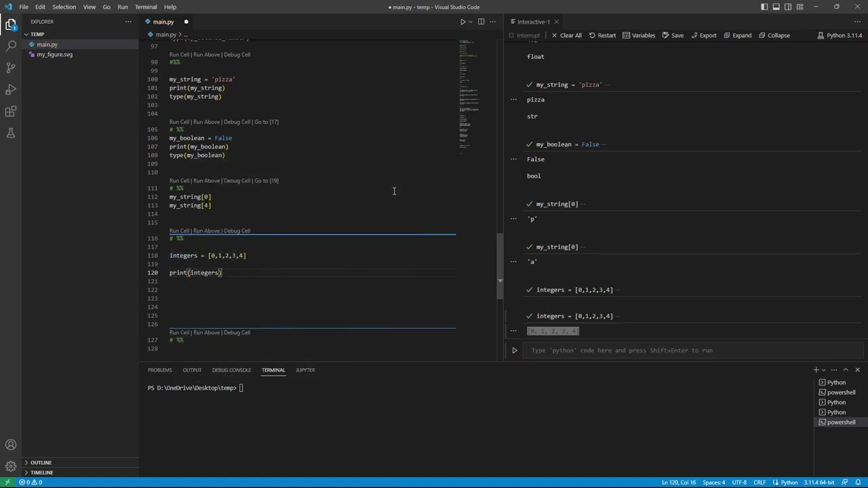Open the Selection menu

click(64, 7)
